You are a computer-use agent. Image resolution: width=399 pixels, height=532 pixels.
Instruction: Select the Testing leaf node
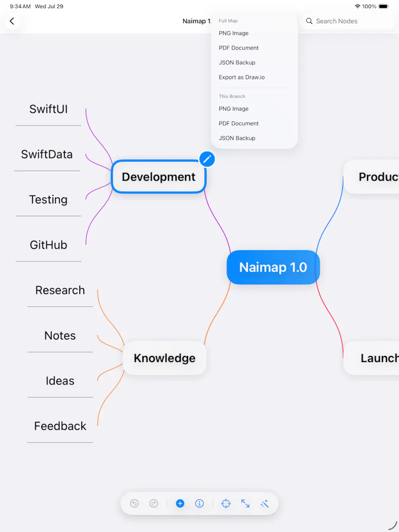[48, 199]
